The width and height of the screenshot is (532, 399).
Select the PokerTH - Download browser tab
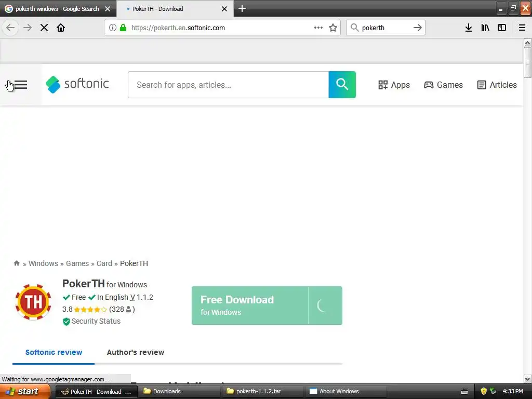click(175, 9)
